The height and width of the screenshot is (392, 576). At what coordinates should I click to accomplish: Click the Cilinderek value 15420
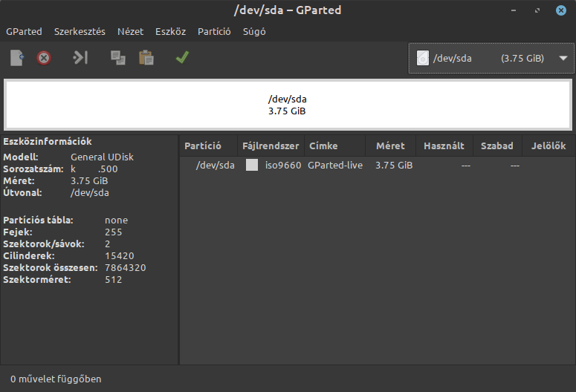point(120,256)
